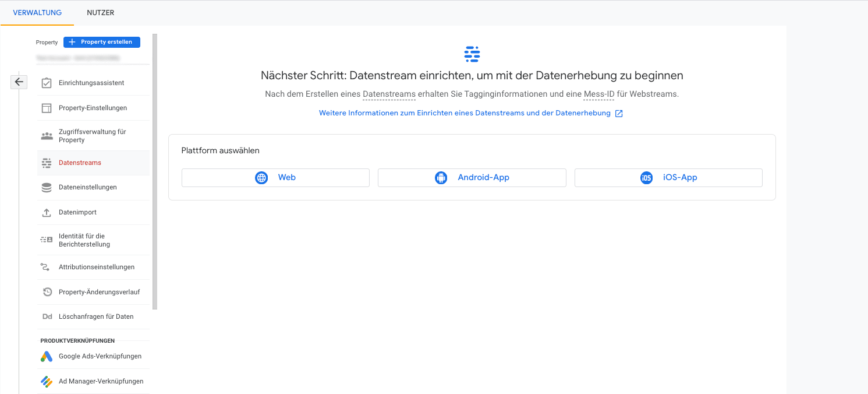This screenshot has height=394, width=868.
Task: Click the back arrow collapse button
Action: click(x=19, y=82)
